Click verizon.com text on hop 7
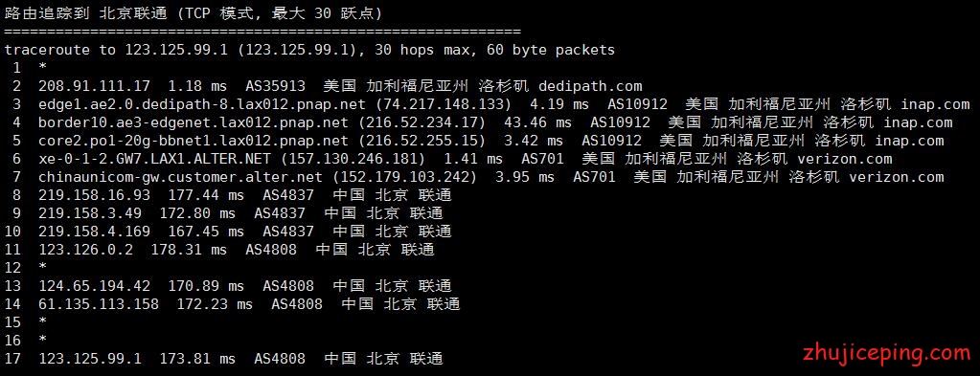This screenshot has width=980, height=376. coord(897,177)
